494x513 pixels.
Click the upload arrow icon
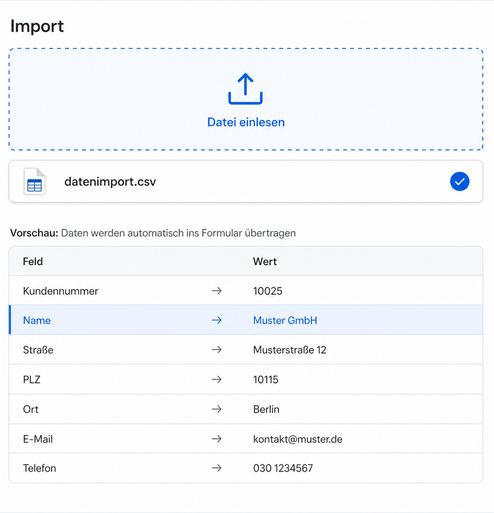245,89
